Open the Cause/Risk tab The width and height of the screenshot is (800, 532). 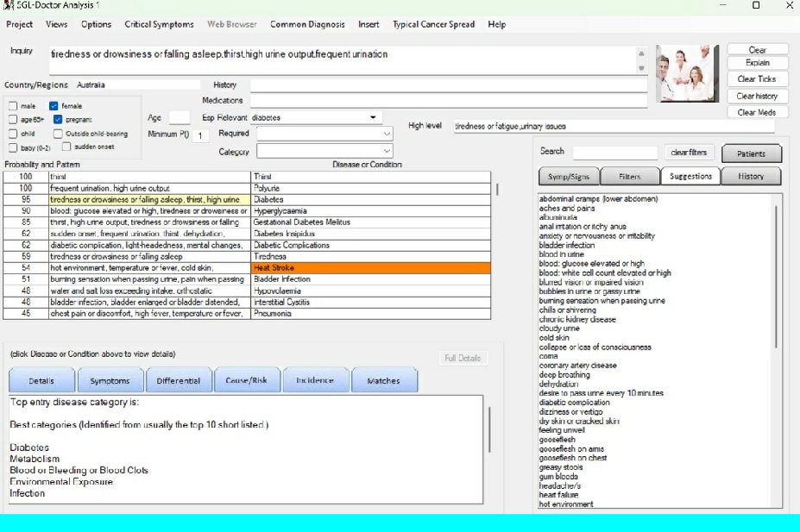[247, 380]
